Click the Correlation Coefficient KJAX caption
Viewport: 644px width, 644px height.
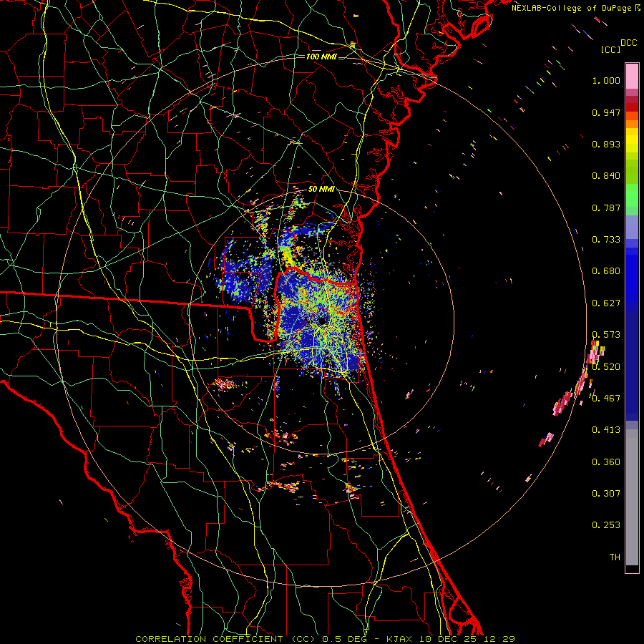coord(325,639)
